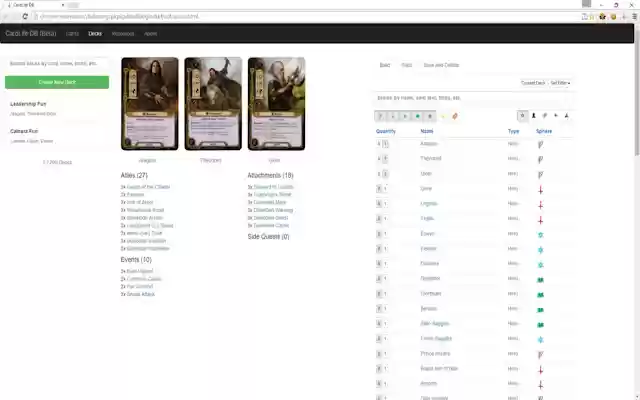Image resolution: width=640 pixels, height=400 pixels.
Task: Set Aragorn quantity to 1
Action: 385,144
